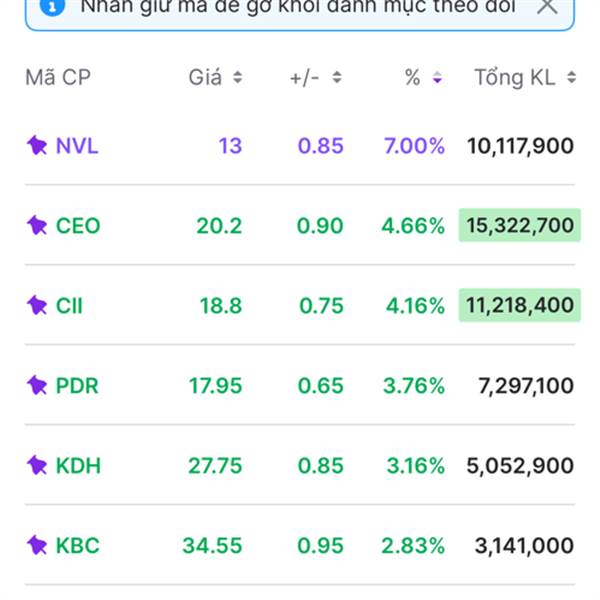This screenshot has height=600, width=600.
Task: Open the PDR stock details
Action: (x=77, y=385)
